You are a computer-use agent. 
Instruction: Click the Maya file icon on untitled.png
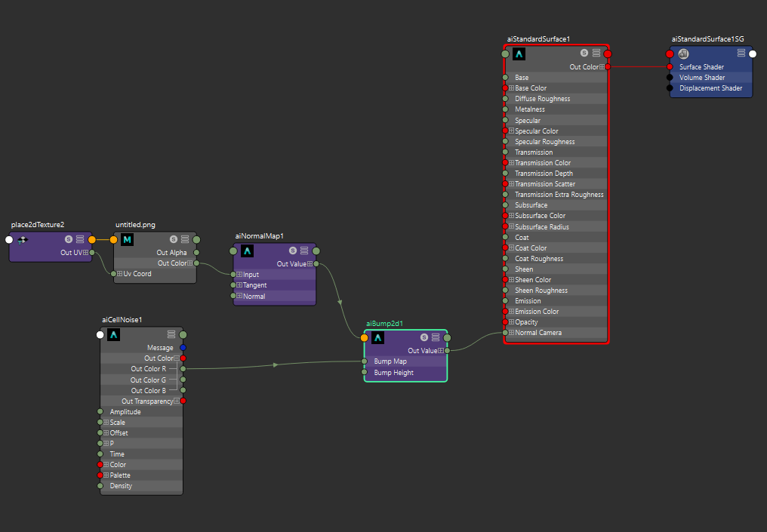tap(128, 240)
